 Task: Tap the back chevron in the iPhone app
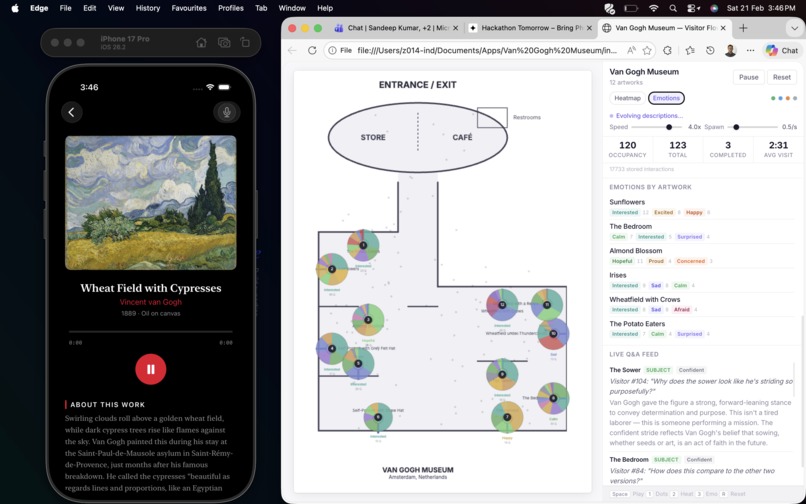click(72, 112)
